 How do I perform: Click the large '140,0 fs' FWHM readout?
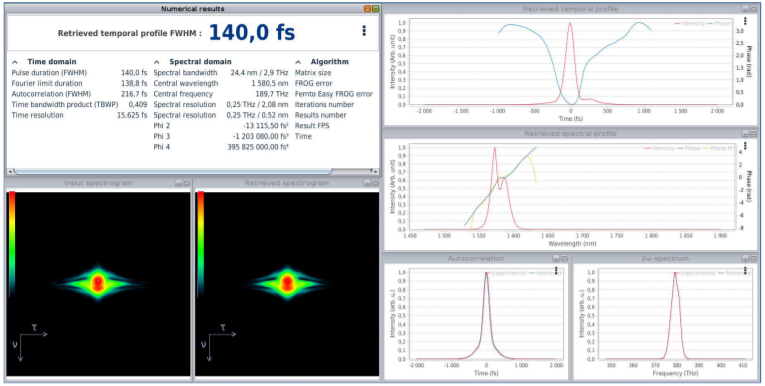252,33
